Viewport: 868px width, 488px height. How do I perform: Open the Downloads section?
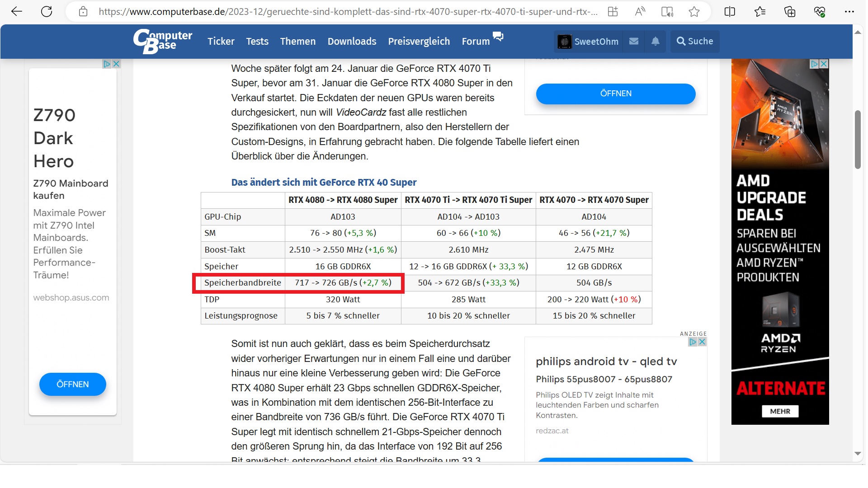click(352, 42)
